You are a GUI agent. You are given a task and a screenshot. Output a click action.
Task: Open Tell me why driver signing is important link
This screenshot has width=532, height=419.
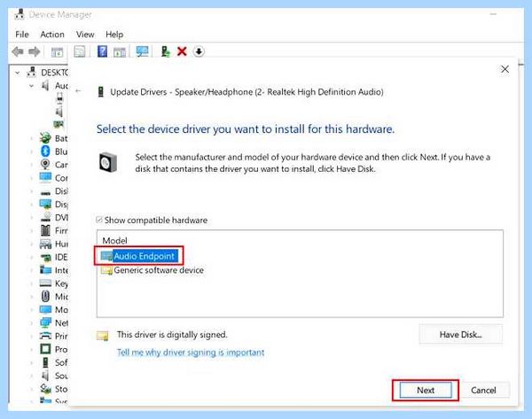[191, 353]
